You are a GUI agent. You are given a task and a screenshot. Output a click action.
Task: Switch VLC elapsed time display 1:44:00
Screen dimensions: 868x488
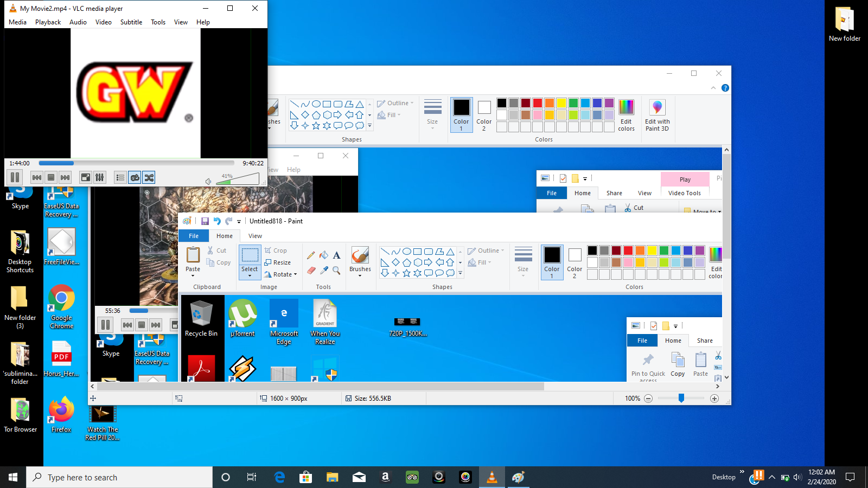coord(20,163)
